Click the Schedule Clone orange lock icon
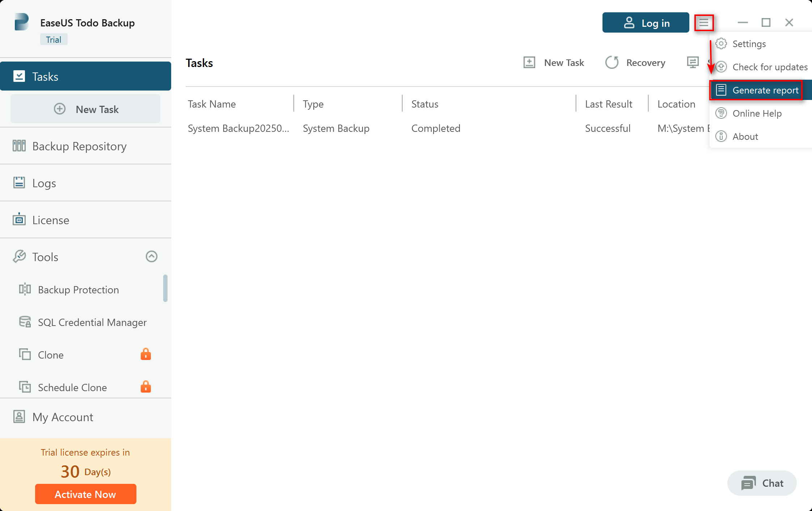Image resolution: width=812 pixels, height=511 pixels. tap(146, 386)
